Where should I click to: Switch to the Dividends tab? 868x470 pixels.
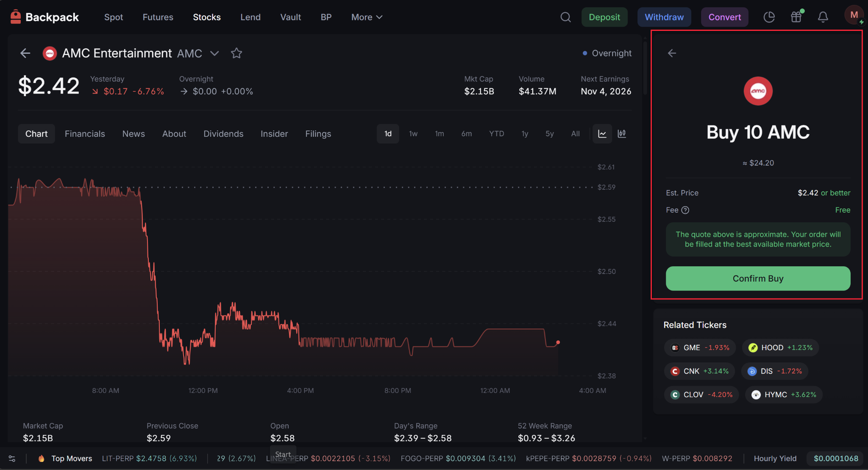click(x=223, y=134)
